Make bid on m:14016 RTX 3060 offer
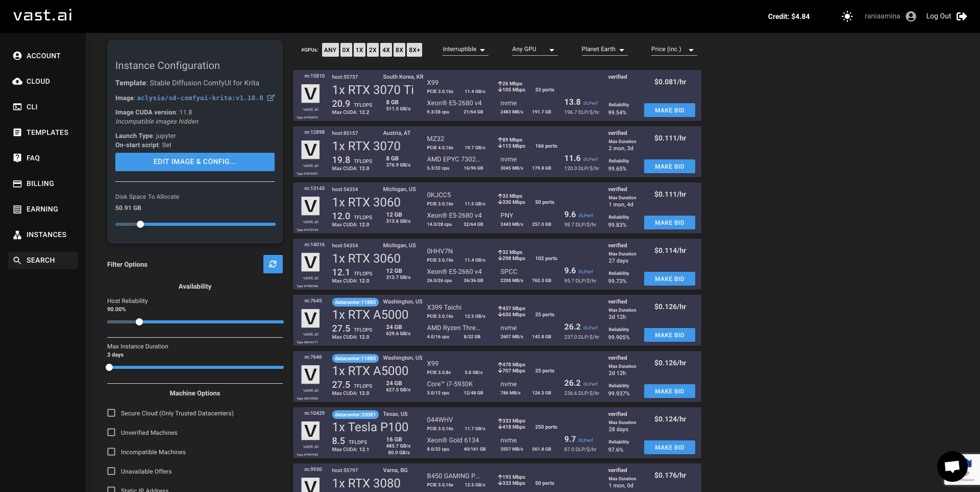 [670, 279]
